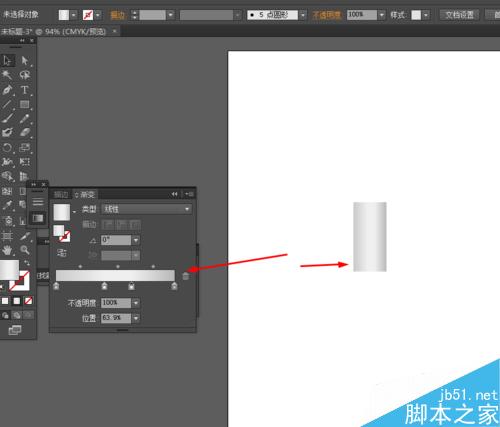
Task: Open gradient panel opacity dropdown
Action: click(x=136, y=303)
